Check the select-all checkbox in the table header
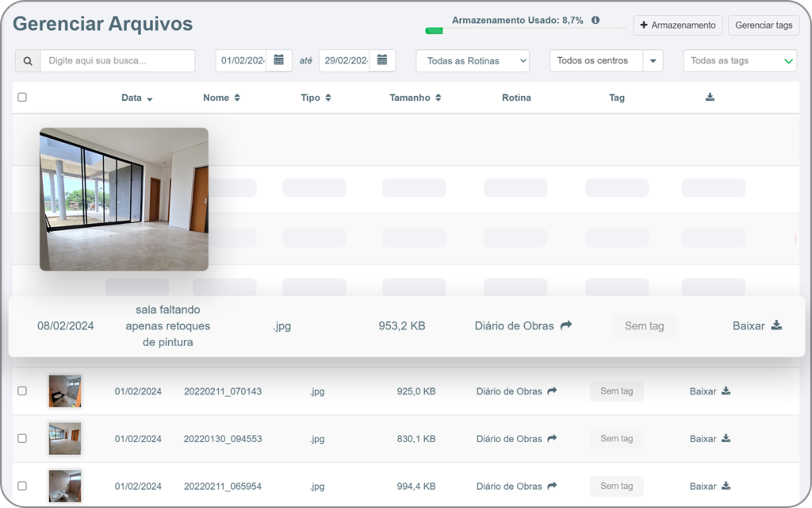This screenshot has height=508, width=812. (22, 97)
